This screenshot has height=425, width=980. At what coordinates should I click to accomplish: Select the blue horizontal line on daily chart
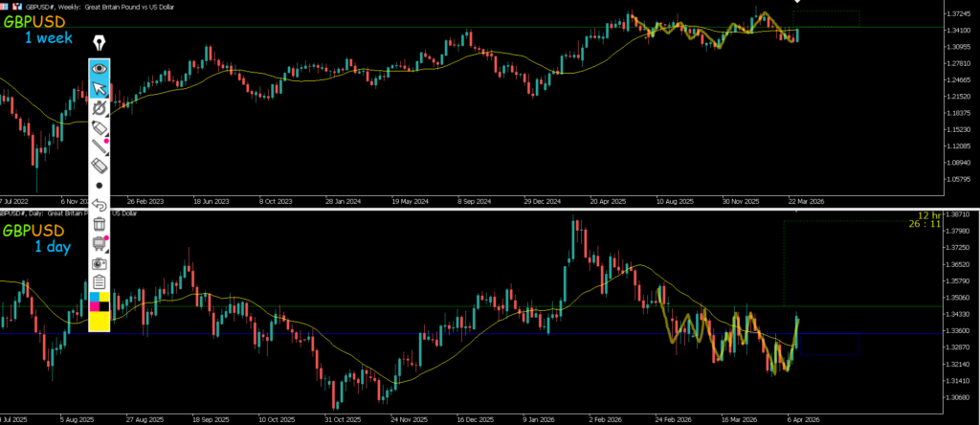click(x=479, y=334)
